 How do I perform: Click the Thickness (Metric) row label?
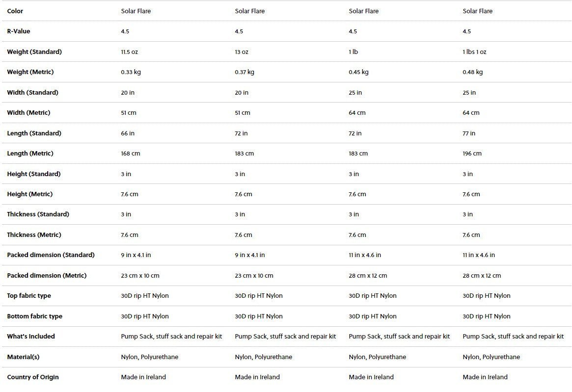pos(34,235)
